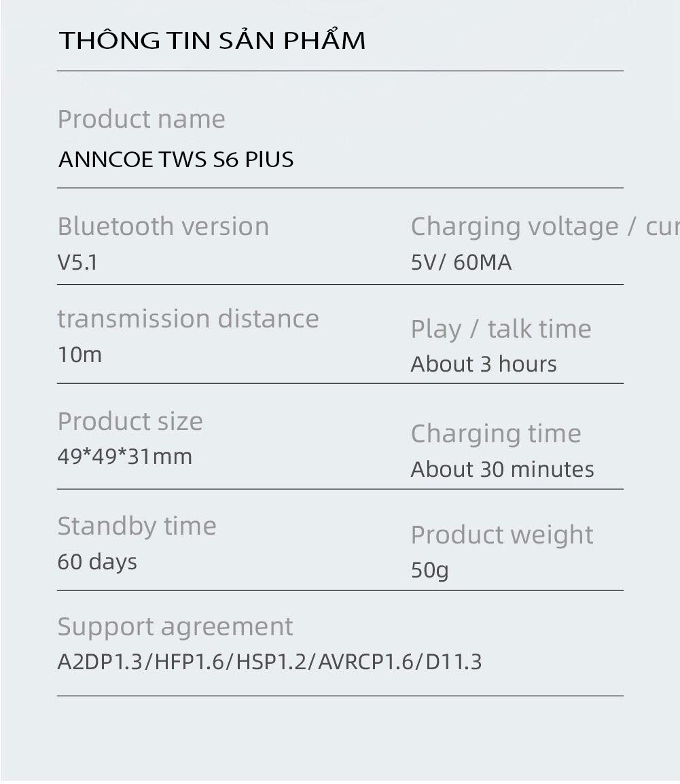Screen dimensions: 680x784
Task: Click the 49*49*31mm size value
Action: point(125,457)
